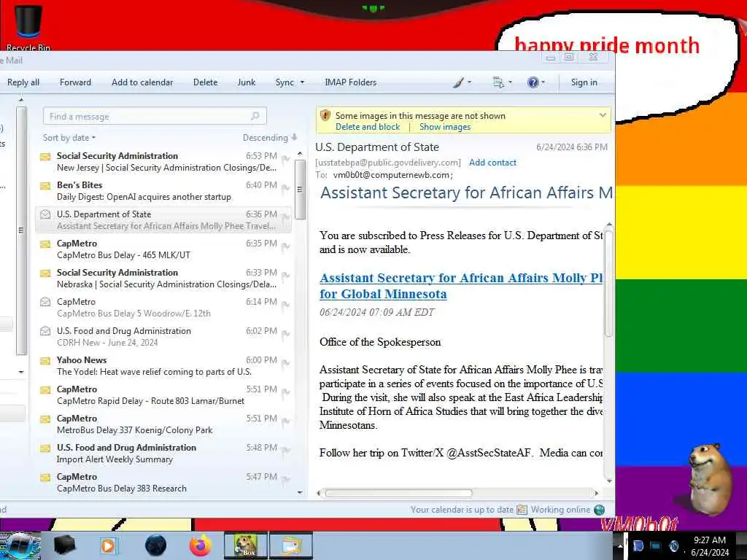Click the taskbar clock showing 9:27 AM
This screenshot has height=560, width=747.
710,546
